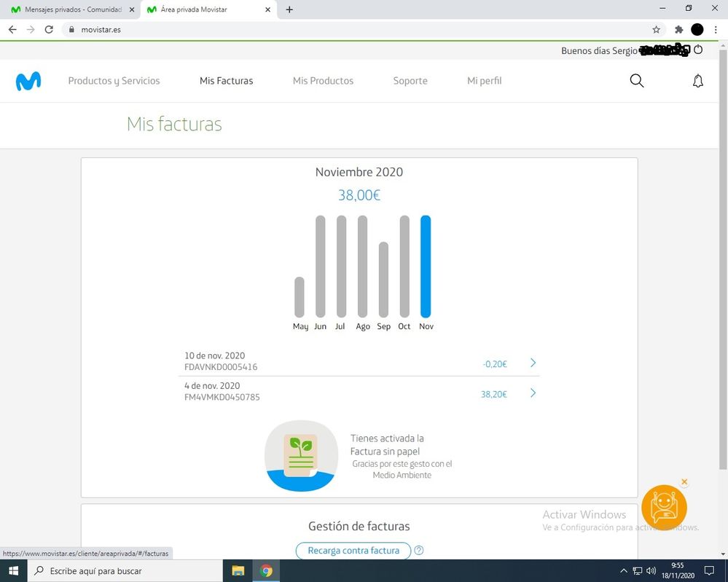The width and height of the screenshot is (728, 582).
Task: Select the Jul bar in chart
Action: 341,267
